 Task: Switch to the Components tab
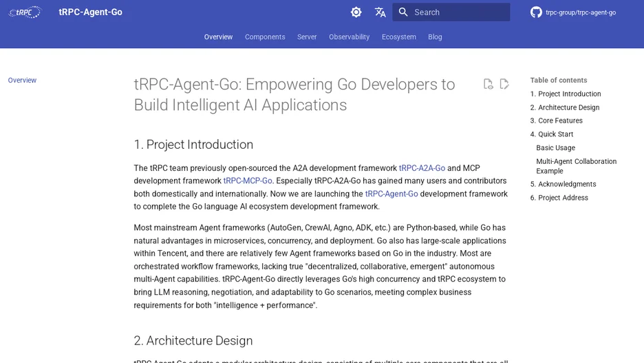tap(265, 37)
